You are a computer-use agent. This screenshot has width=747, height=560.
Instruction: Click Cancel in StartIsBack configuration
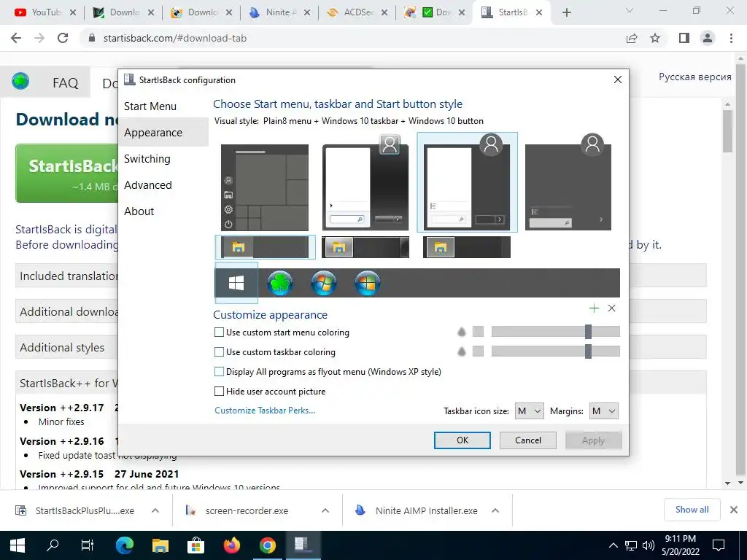528,440
